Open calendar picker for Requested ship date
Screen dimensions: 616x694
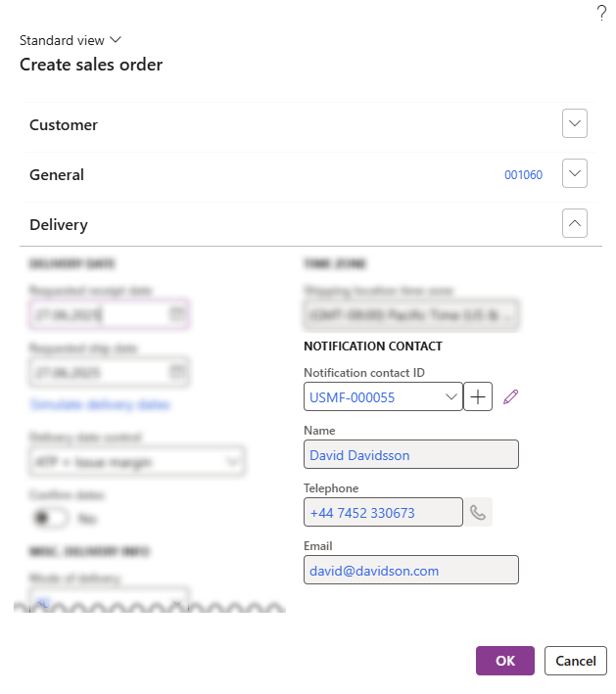tap(177, 372)
